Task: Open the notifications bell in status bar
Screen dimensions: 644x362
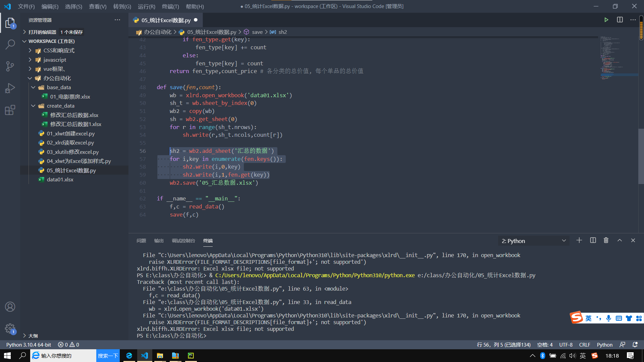Action: pyautogui.click(x=635, y=345)
